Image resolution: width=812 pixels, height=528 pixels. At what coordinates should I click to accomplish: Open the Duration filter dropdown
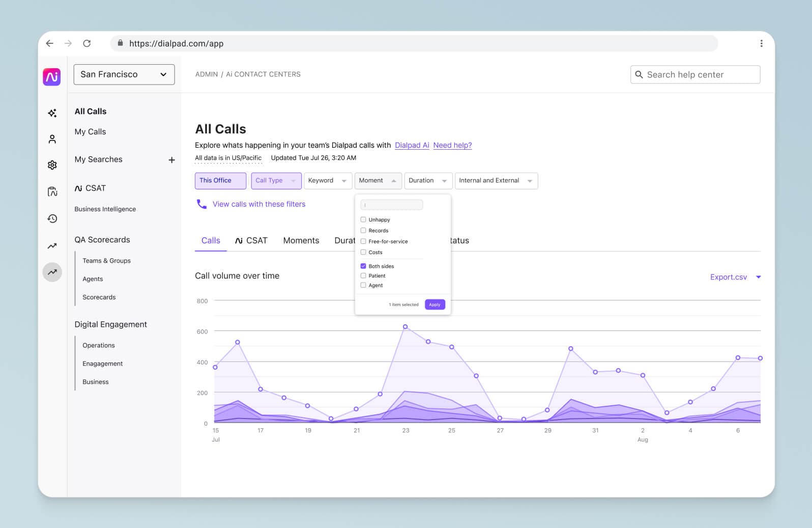[427, 181]
